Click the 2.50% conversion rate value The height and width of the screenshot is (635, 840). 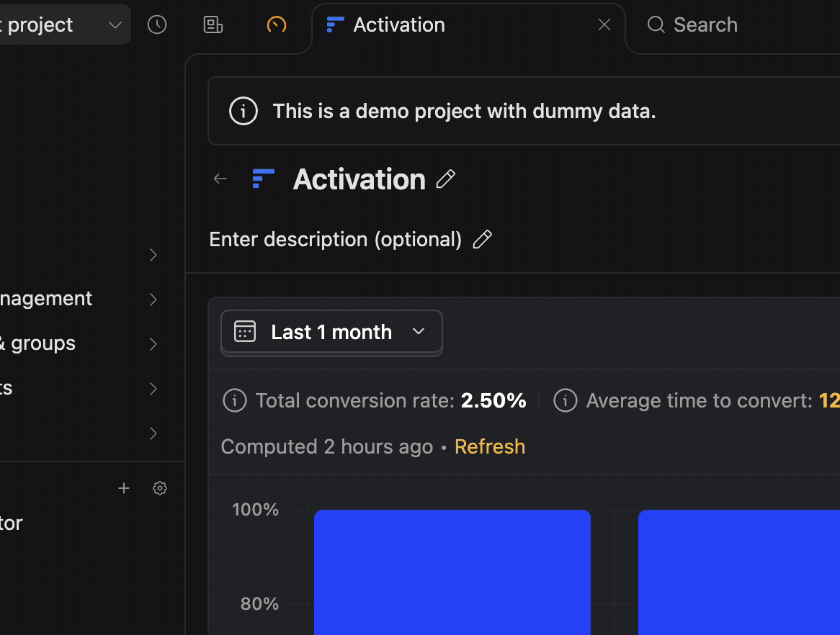(493, 400)
